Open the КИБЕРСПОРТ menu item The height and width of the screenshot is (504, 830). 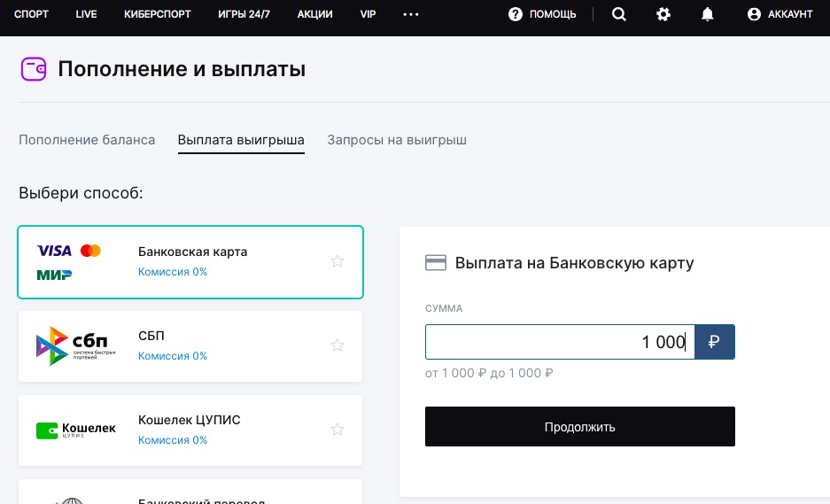tap(157, 14)
